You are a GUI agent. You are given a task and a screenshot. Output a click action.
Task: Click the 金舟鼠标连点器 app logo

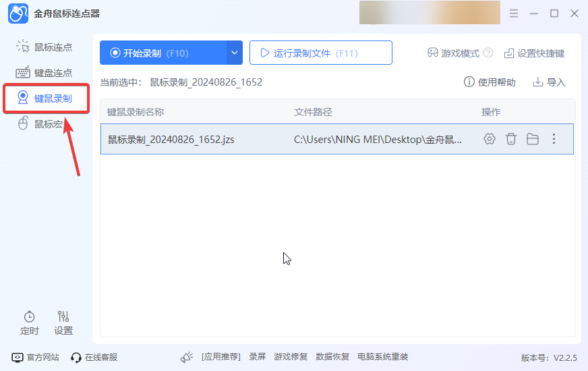(x=18, y=13)
